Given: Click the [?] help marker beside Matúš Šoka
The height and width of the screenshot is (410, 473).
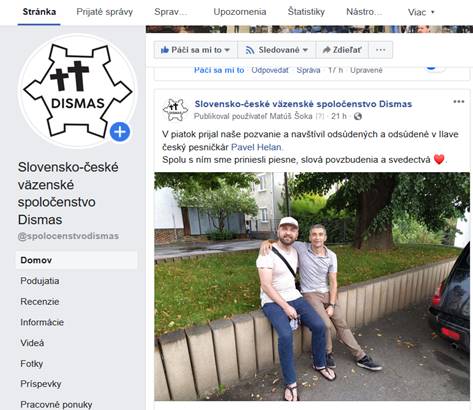Looking at the screenshot, I should point(320,116).
